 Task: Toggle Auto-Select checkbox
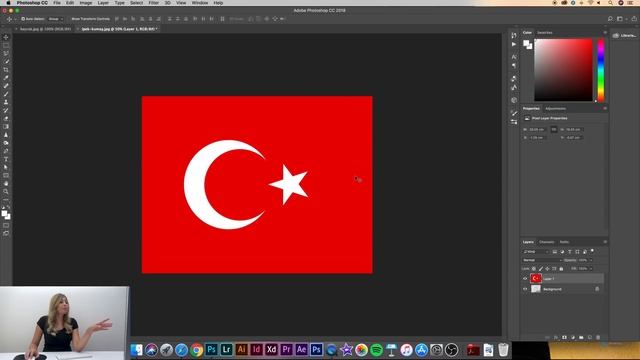[23, 19]
